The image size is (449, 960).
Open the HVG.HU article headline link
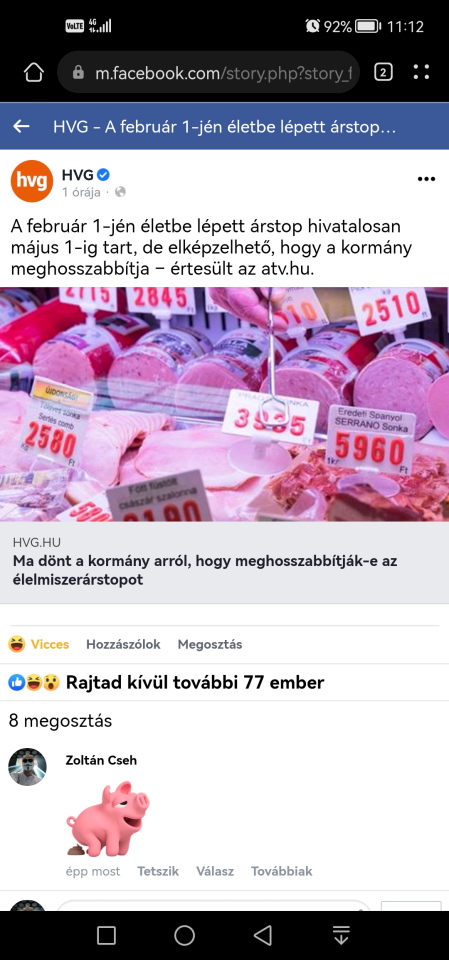(205, 570)
